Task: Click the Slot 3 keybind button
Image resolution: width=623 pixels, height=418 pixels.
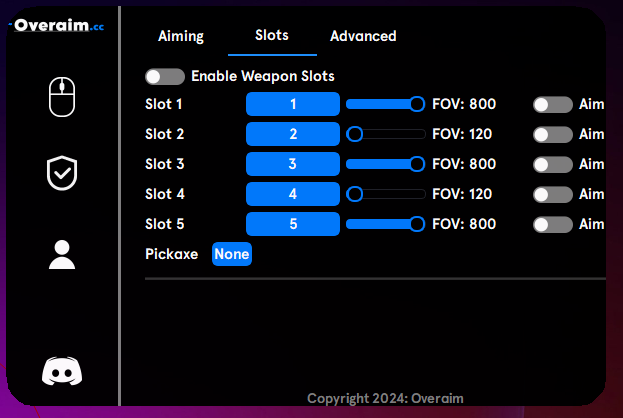Action: point(293,164)
